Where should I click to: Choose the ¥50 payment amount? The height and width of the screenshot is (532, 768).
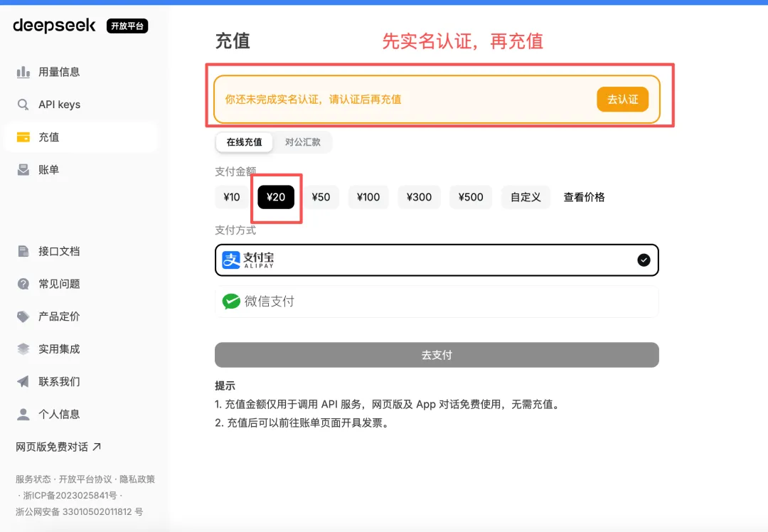[x=321, y=197]
